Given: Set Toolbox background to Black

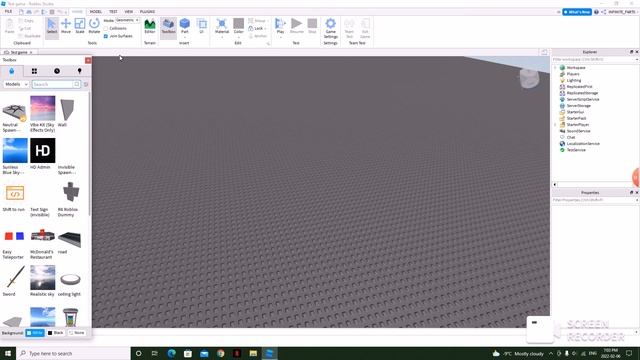Looking at the screenshot, I should pos(56,333).
